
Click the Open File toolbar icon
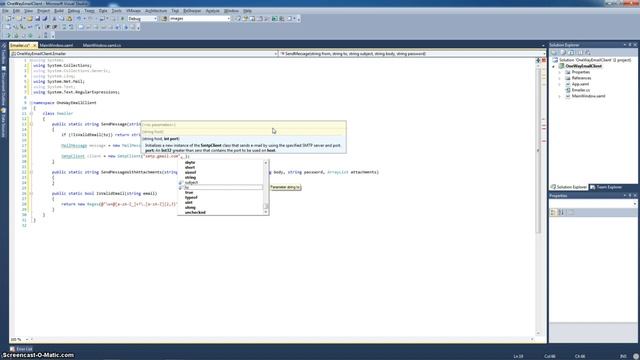pyautogui.click(x=30, y=19)
